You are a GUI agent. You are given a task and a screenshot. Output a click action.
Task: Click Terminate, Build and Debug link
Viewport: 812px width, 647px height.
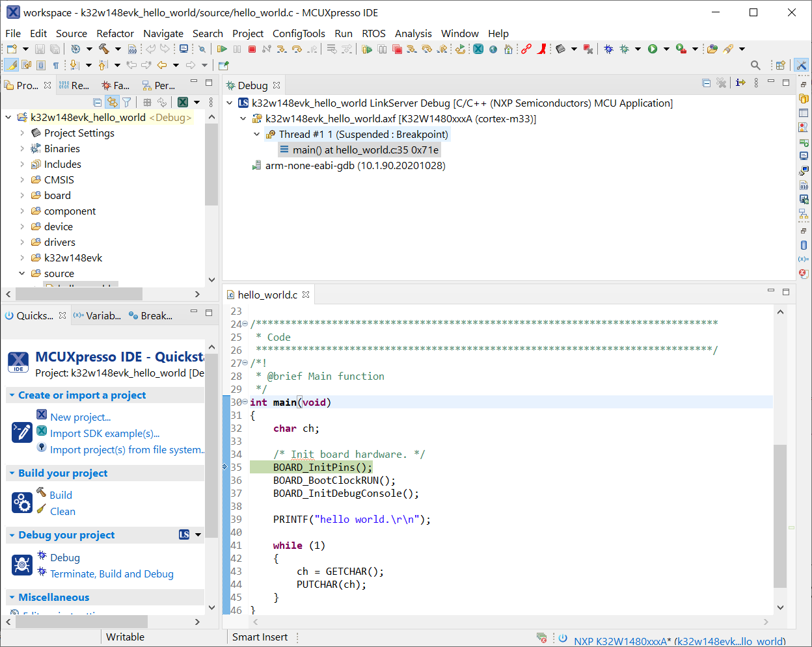coord(112,574)
